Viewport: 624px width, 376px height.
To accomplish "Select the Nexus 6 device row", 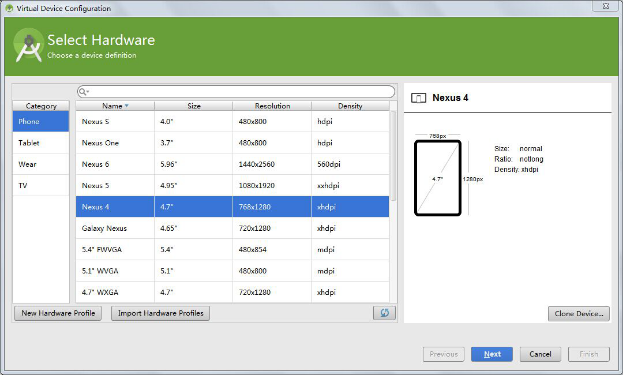I will pos(232,164).
